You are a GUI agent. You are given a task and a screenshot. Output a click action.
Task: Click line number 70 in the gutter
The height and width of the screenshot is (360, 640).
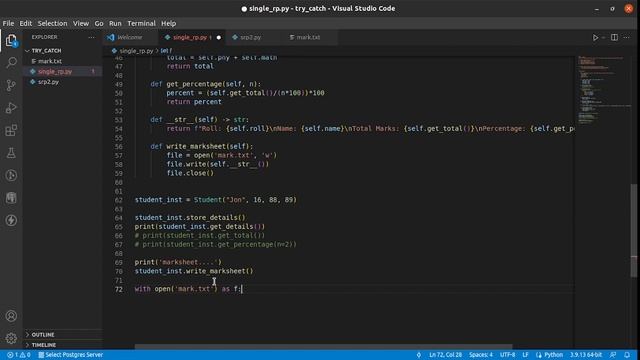[x=119, y=271]
